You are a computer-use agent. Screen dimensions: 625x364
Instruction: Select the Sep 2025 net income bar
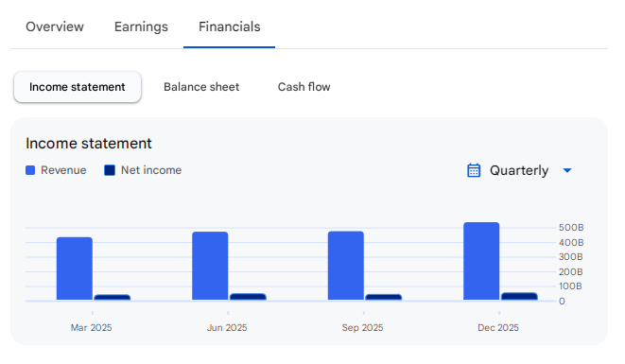click(384, 297)
